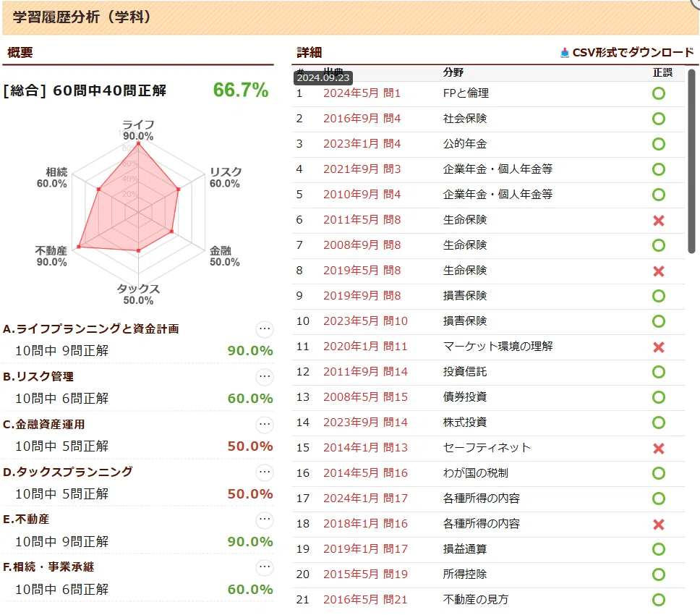Click the 学習履歴分析（学科） page header
Image resolution: width=700 pixels, height=615 pixels.
[82, 17]
